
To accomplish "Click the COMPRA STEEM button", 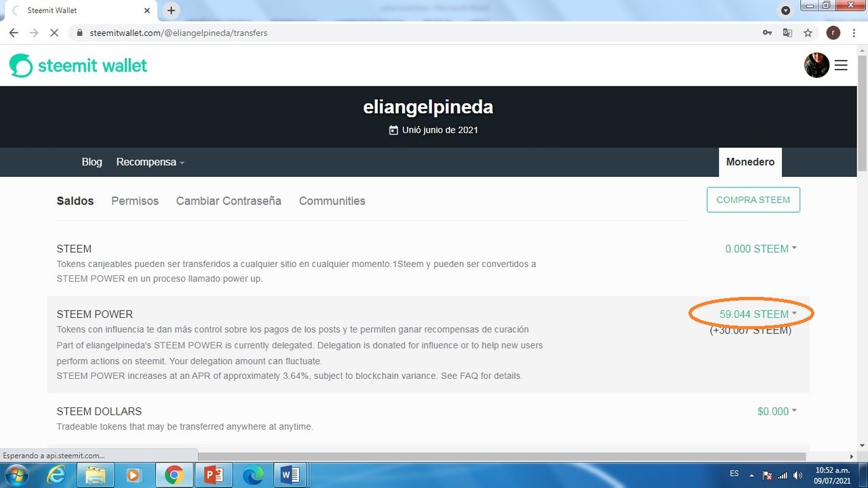I will coord(753,200).
